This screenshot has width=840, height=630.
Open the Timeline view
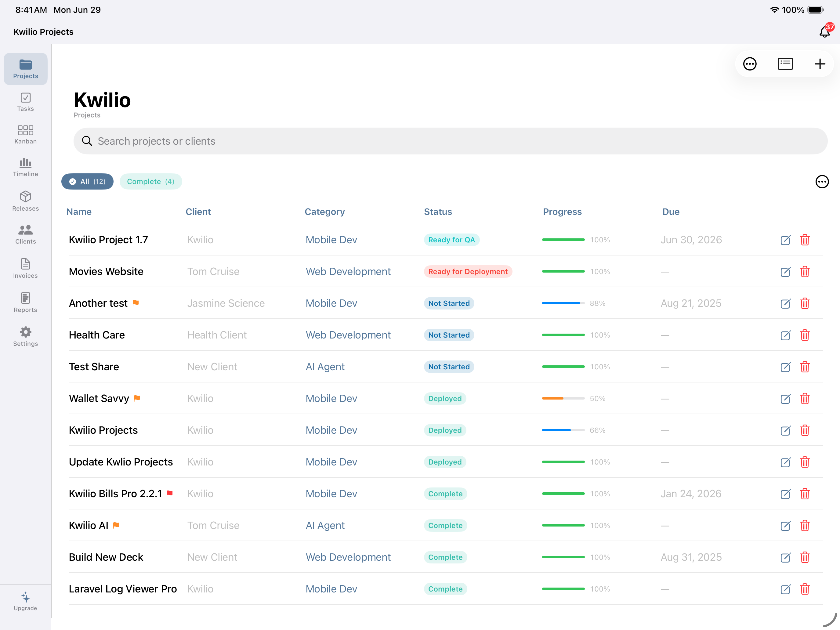click(x=25, y=168)
